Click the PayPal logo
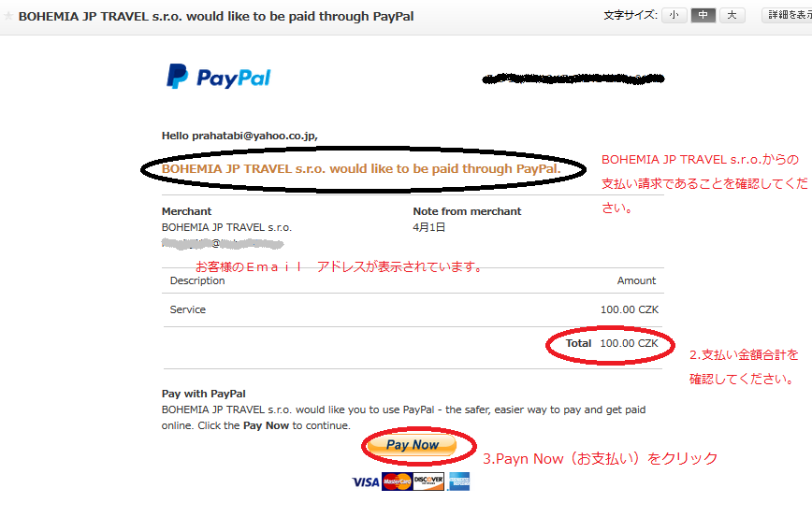This screenshot has width=812, height=517. (218, 77)
